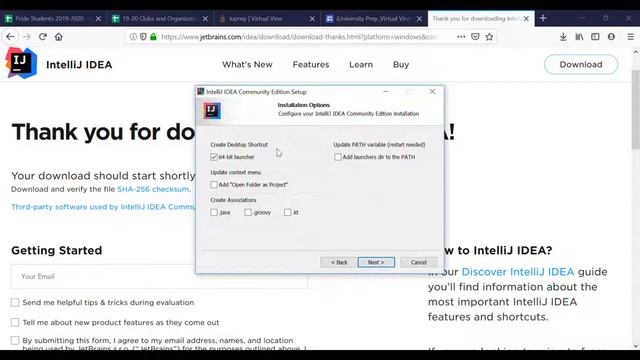640x360 pixels.
Task: Check the By submitting this form agreement box
Action: (15, 340)
